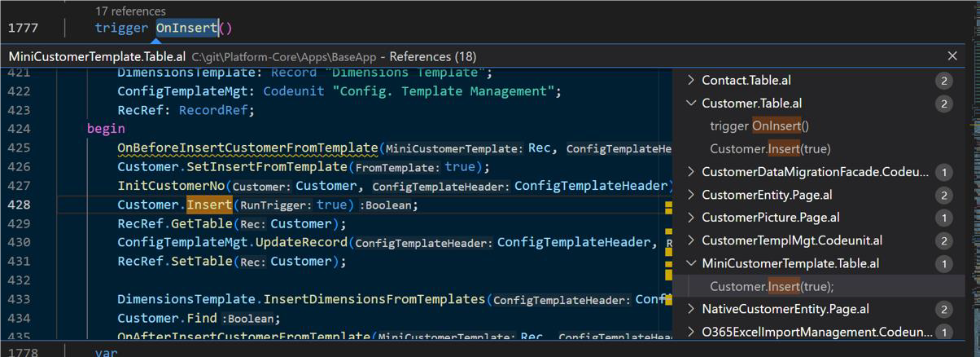Click the 'var' keyword on line 1778
Viewport: 980px width, 357px height.
click(x=106, y=352)
